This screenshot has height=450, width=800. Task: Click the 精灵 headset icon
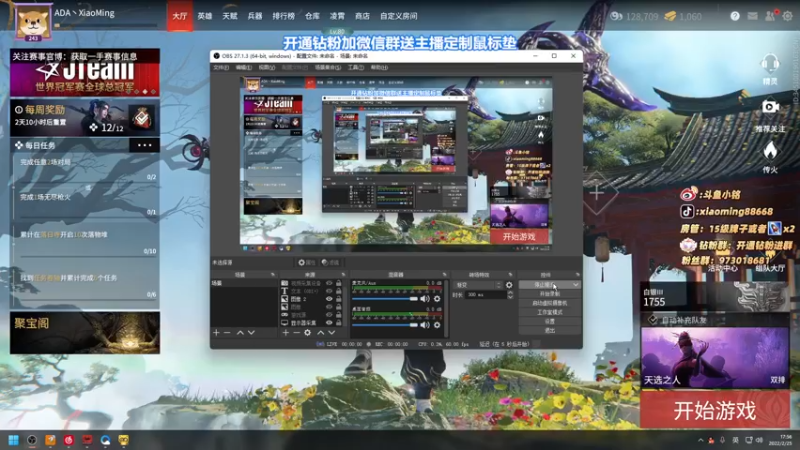(770, 64)
